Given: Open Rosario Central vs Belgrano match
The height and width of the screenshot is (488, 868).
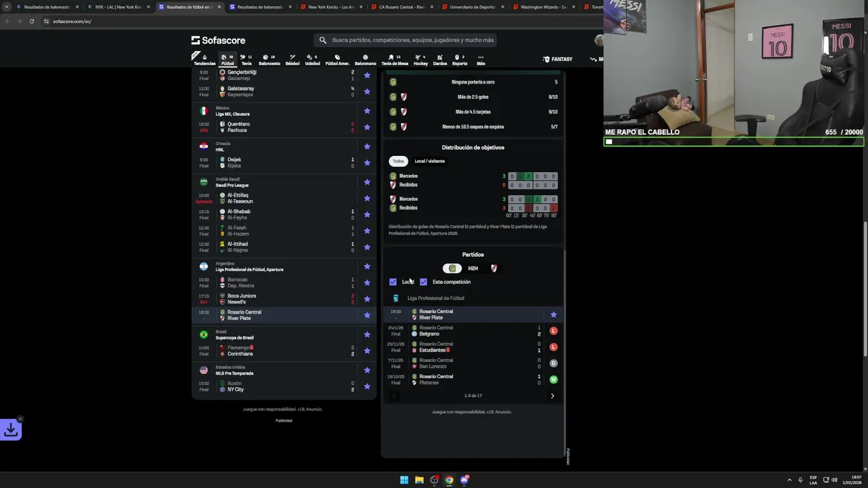Looking at the screenshot, I should [473, 331].
